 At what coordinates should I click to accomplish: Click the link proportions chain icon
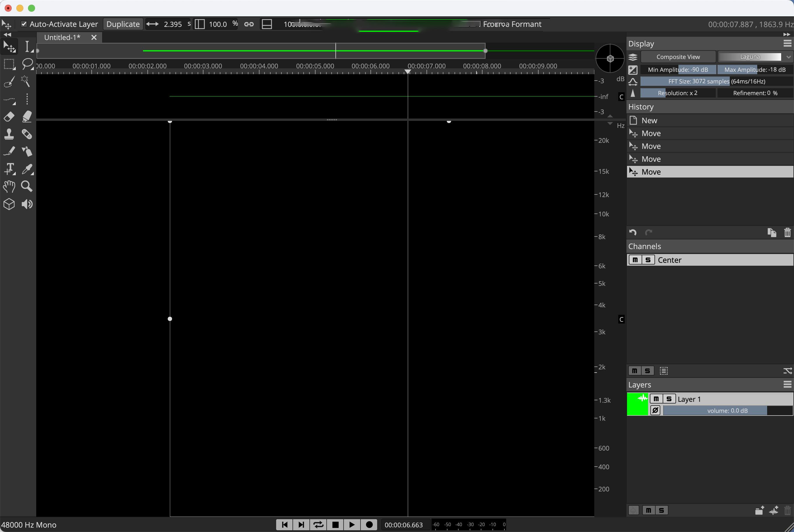point(249,24)
